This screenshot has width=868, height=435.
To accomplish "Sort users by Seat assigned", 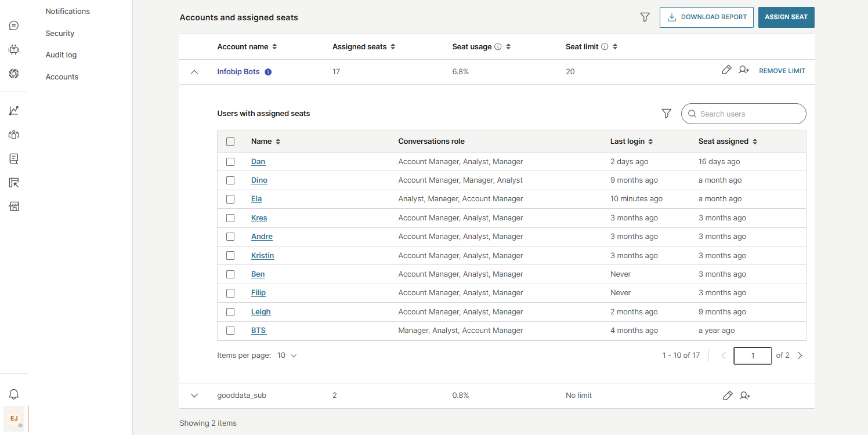I will click(x=755, y=142).
